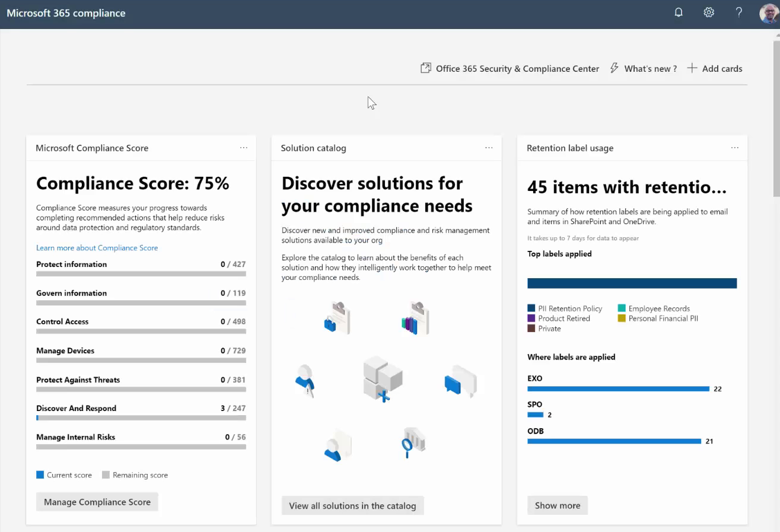780x532 pixels.
Task: Click the plus icon for Add cards
Action: click(x=692, y=68)
